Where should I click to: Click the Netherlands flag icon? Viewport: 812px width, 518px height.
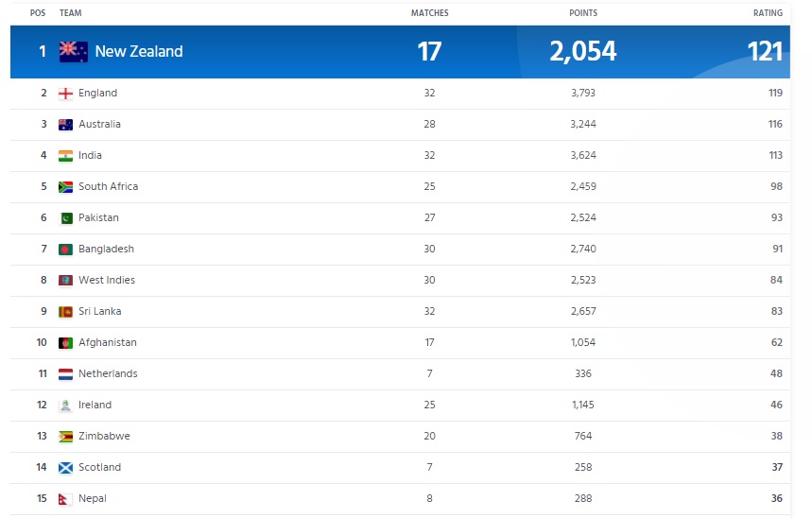(66, 374)
